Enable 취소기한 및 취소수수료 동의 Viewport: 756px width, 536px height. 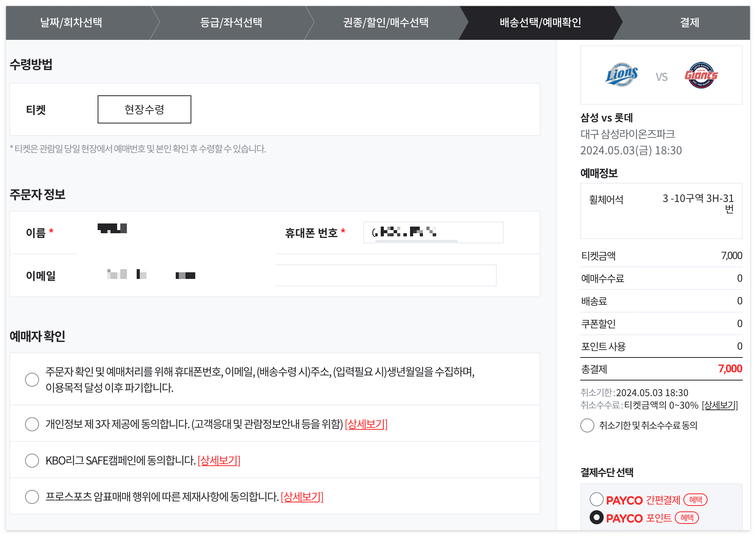coord(587,426)
